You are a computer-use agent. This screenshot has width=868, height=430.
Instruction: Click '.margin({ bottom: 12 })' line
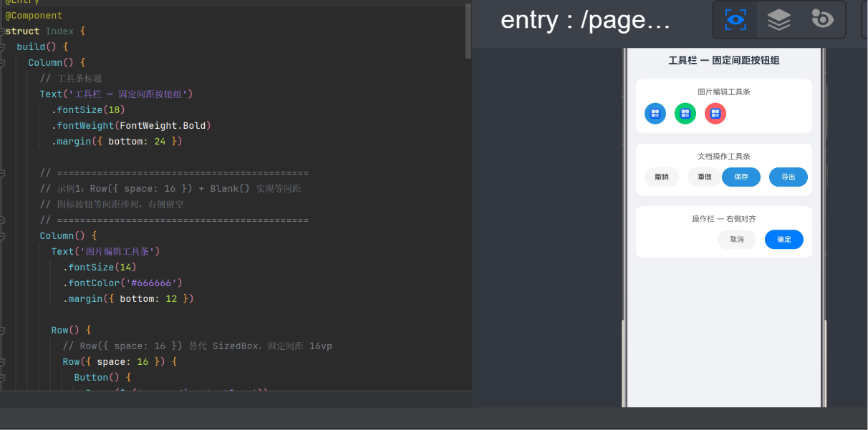pos(128,298)
